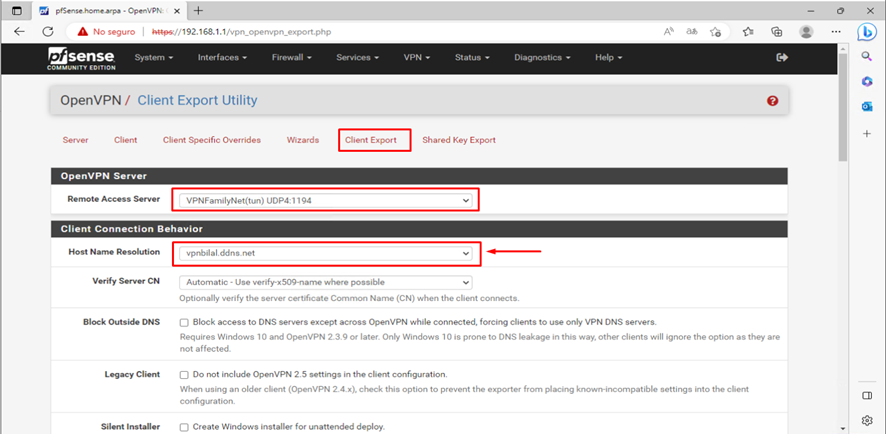Viewport: 886px width, 434px height.
Task: Click the OpenVPN breadcrumb link
Action: (x=89, y=101)
